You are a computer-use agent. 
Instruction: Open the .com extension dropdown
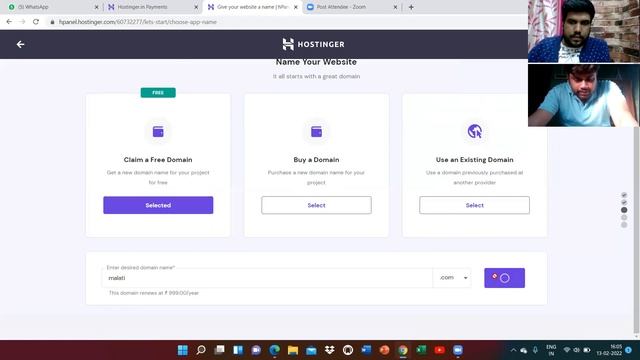[x=452, y=278]
